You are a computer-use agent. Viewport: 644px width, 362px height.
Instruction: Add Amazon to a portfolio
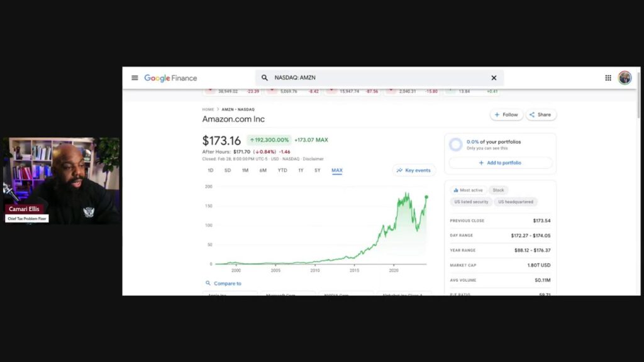coord(500,163)
